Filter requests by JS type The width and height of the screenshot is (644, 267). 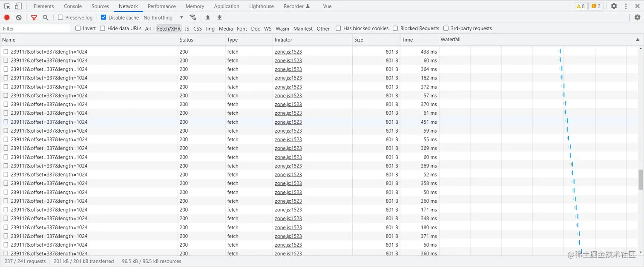click(187, 28)
